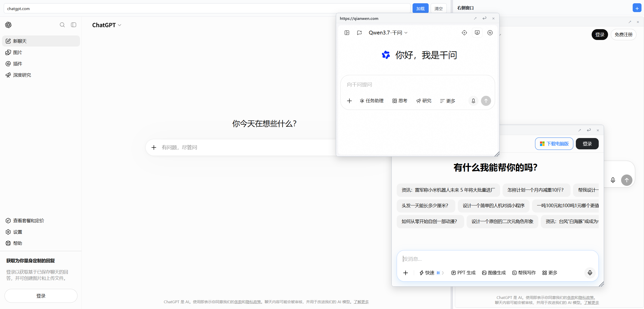Click the Qianwen download app icon
The height and width of the screenshot is (309, 644).
coord(477,33)
